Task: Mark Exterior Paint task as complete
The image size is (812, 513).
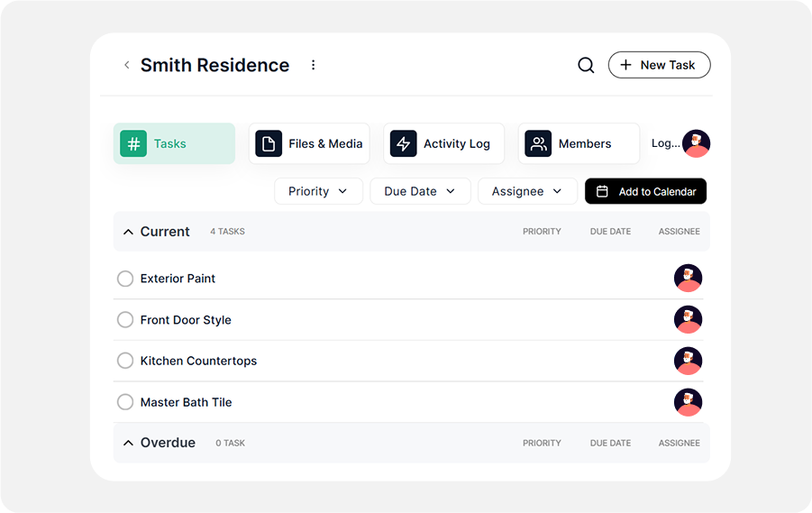Action: point(125,279)
